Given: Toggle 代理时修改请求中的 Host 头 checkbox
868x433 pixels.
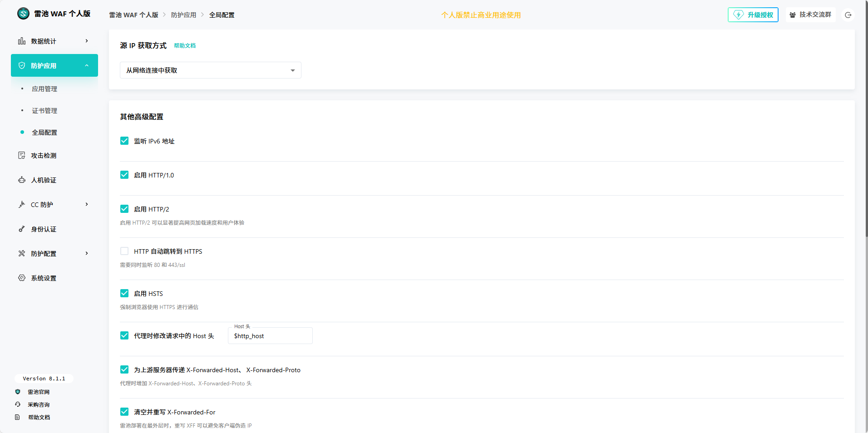Looking at the screenshot, I should pyautogui.click(x=124, y=335).
